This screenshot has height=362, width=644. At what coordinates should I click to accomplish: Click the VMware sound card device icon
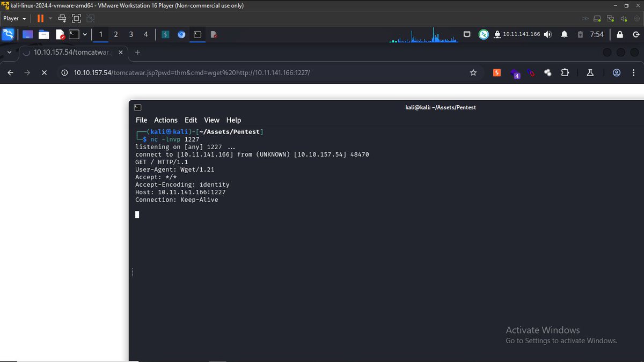click(x=624, y=18)
